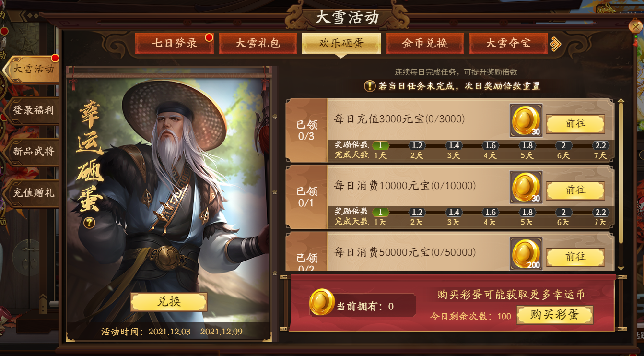Open 充值赠礼 in the left sidebar

33,193
